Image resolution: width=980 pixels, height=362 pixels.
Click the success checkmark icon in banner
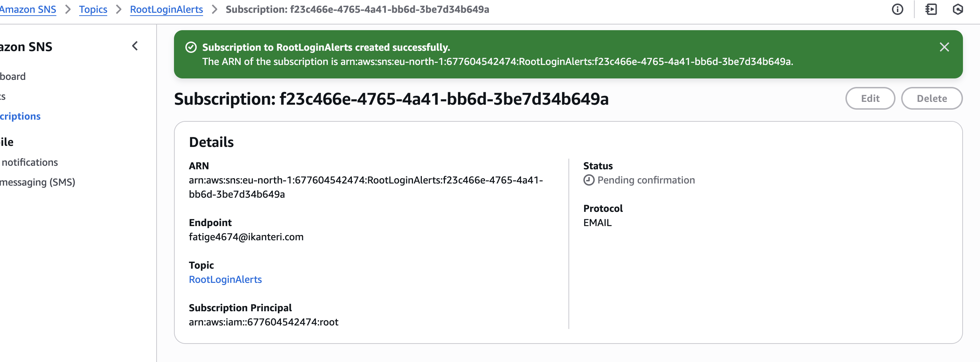(191, 47)
